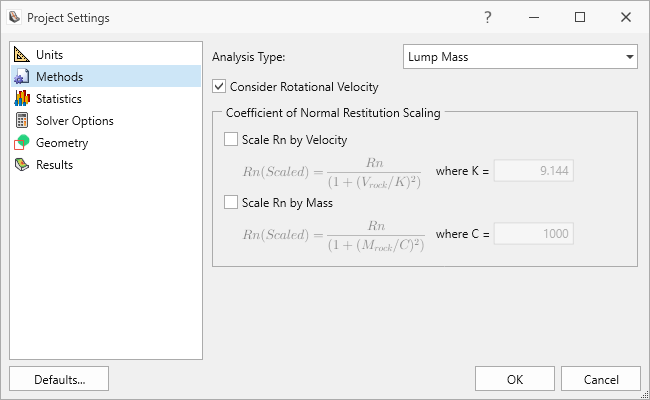Click the Statistics bar chart icon

[22, 99]
